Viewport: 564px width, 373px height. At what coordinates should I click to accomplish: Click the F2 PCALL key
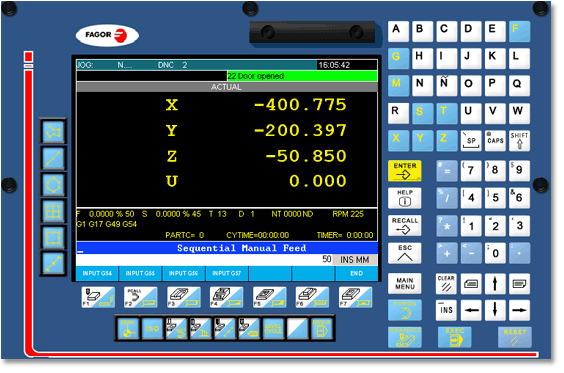point(141,297)
